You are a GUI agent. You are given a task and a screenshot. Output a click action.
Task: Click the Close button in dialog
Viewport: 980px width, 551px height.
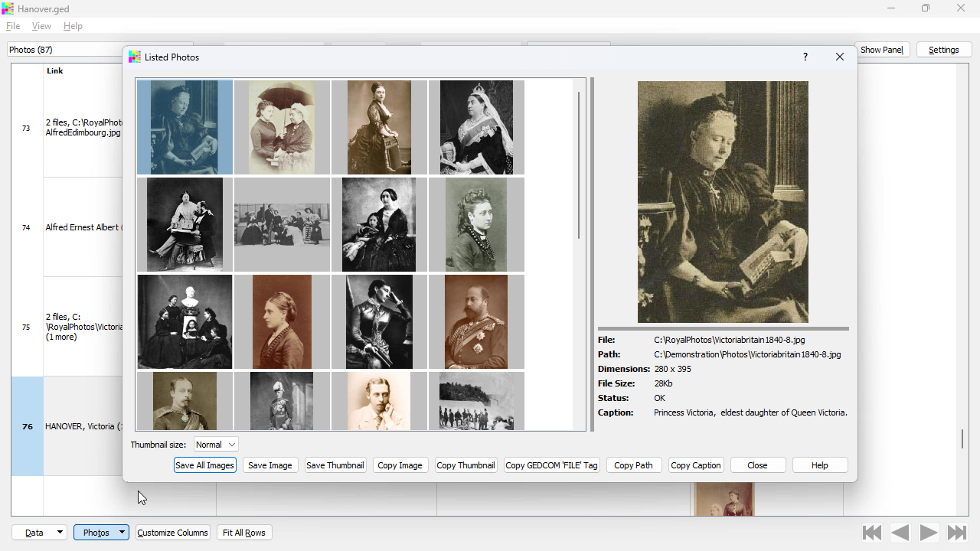tap(757, 465)
